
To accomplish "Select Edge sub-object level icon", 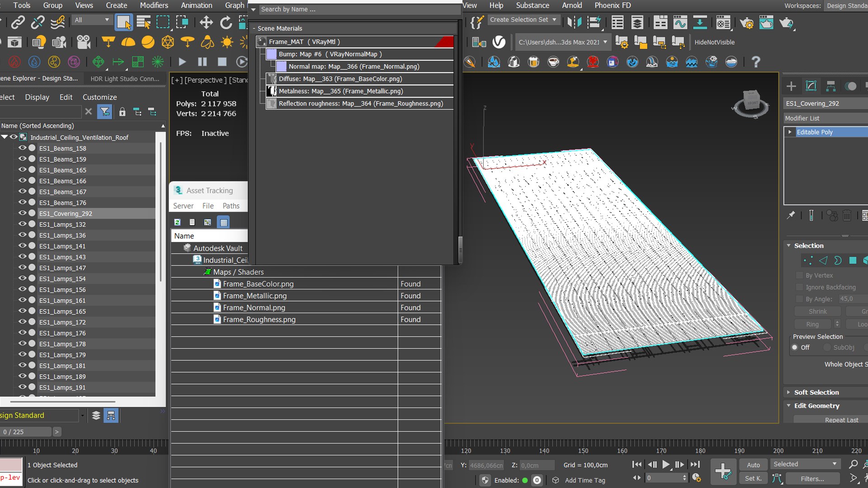I will tap(823, 261).
